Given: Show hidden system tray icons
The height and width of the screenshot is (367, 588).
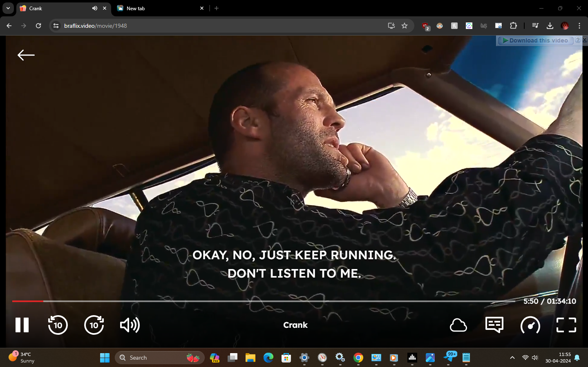Looking at the screenshot, I should 512,358.
